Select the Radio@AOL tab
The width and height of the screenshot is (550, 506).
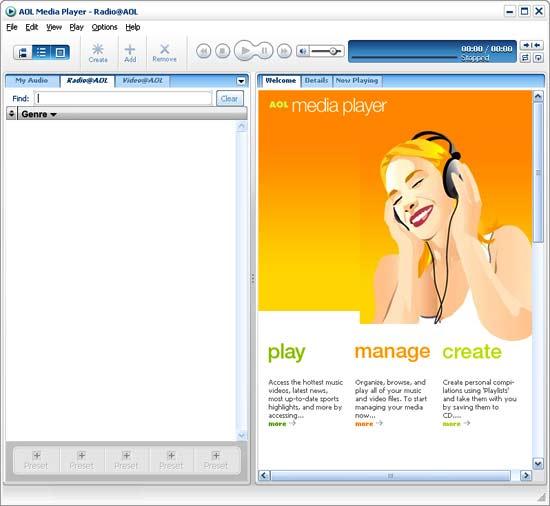point(87,81)
